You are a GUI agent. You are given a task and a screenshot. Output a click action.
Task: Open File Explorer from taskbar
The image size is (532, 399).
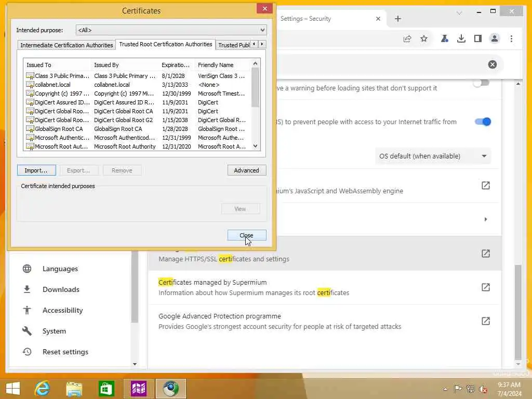click(x=74, y=389)
